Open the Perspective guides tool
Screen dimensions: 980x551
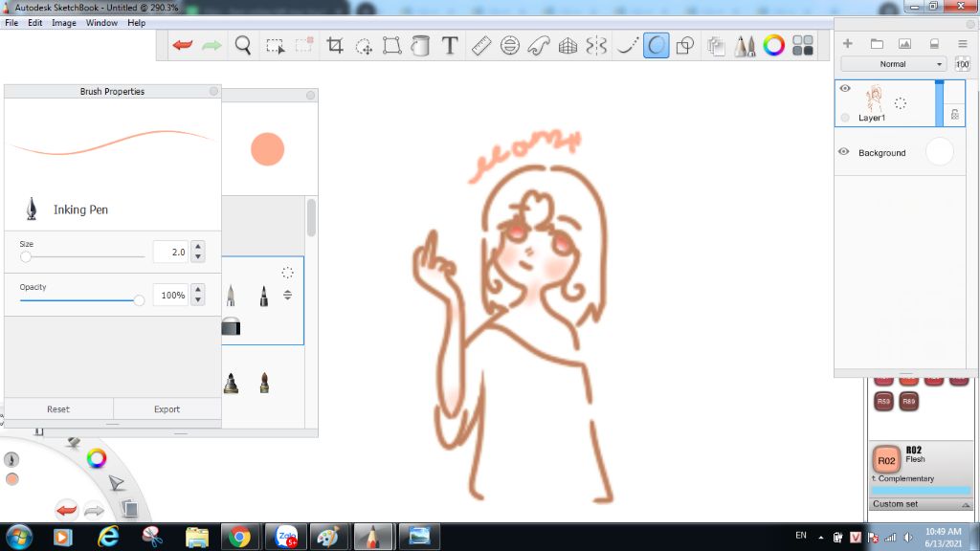568,45
